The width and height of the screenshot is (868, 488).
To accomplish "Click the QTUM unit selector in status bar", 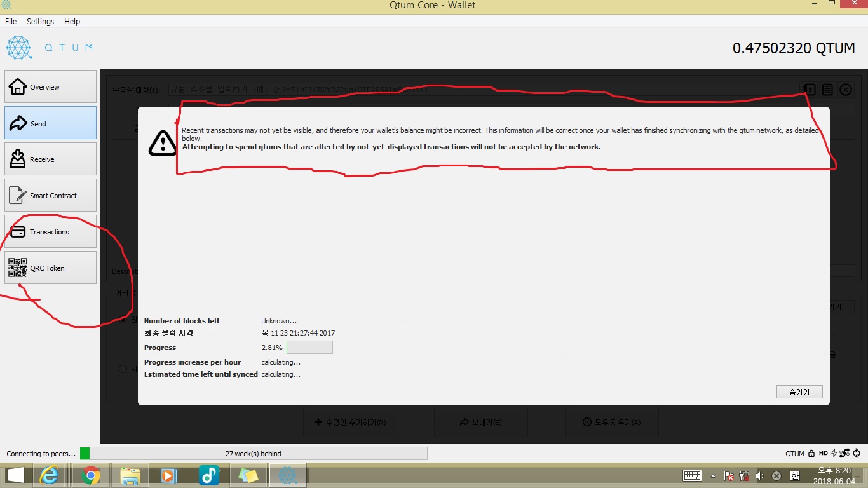I will [x=795, y=454].
